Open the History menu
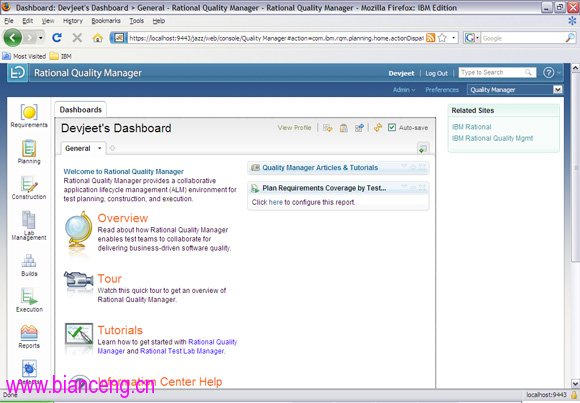580x403 pixels. coord(72,21)
